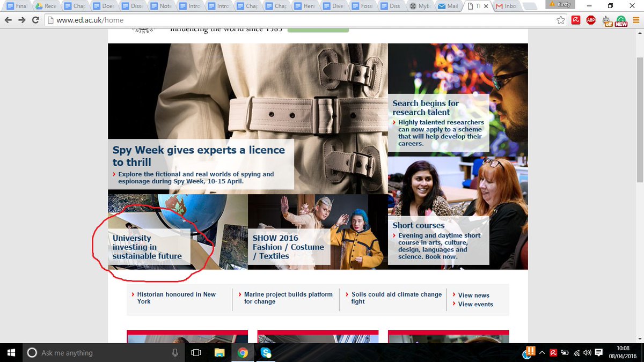Open the Wi-Fi network tray icon
The height and width of the screenshot is (362, 644).
click(576, 352)
